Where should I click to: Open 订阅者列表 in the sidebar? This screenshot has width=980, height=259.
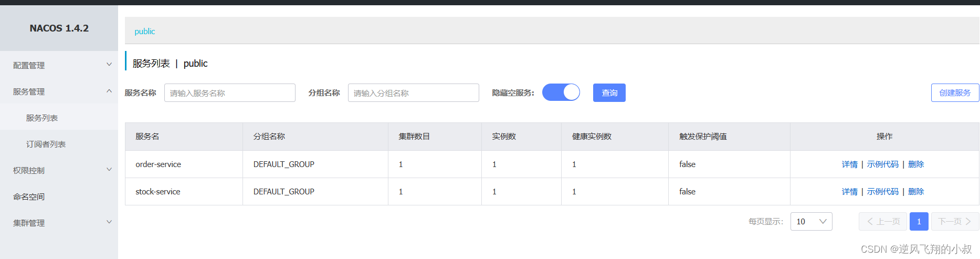pos(46,144)
